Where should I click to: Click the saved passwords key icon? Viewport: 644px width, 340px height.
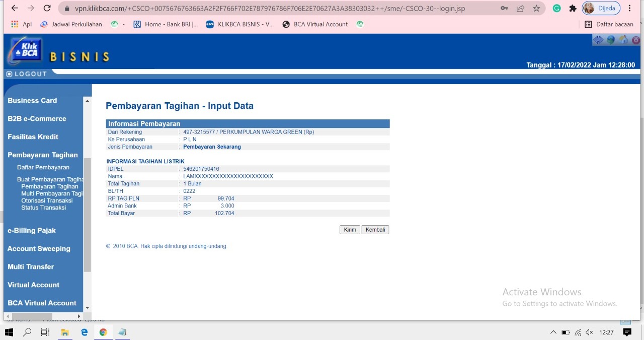click(504, 9)
